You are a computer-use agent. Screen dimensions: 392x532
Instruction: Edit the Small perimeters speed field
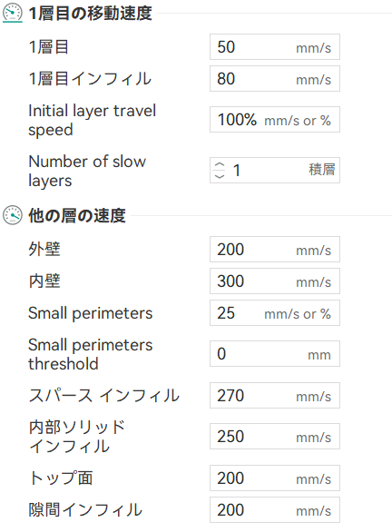coord(275,313)
